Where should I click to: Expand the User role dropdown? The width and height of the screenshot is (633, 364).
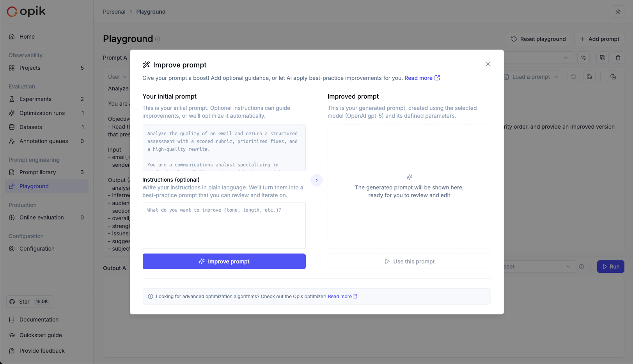click(117, 77)
